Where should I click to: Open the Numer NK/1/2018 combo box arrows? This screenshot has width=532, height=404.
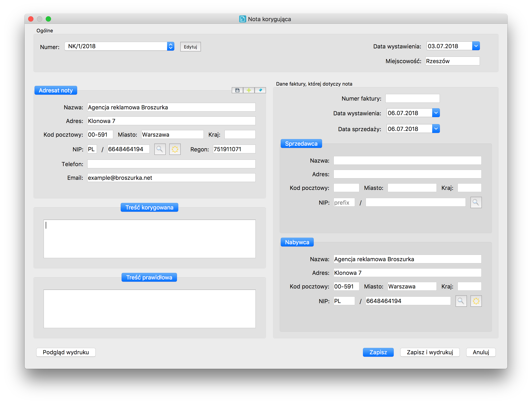tap(171, 46)
